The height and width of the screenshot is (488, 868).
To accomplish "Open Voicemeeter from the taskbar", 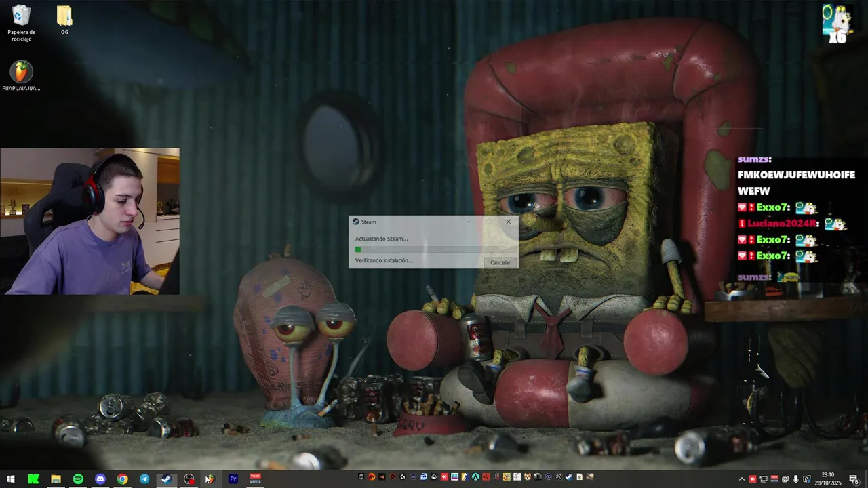I will click(x=256, y=479).
